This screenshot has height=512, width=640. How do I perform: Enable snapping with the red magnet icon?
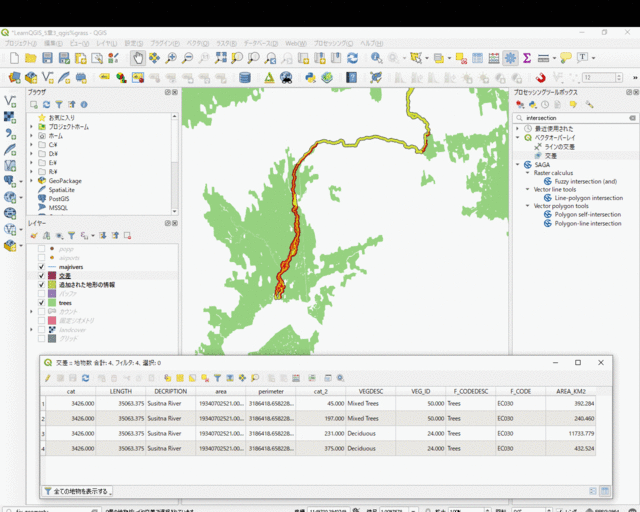pos(541,77)
